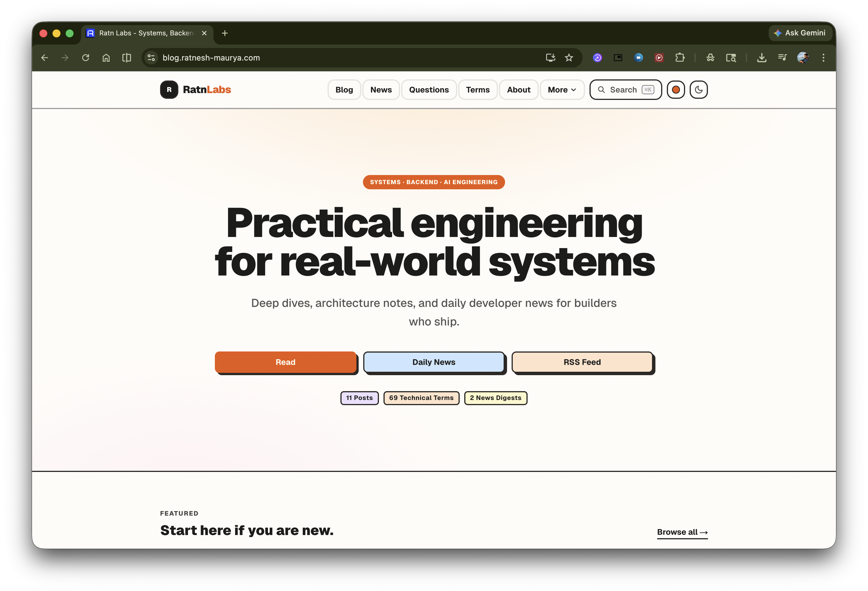The image size is (868, 591).
Task: Click Ask Gemini sparkle button
Action: click(x=800, y=33)
